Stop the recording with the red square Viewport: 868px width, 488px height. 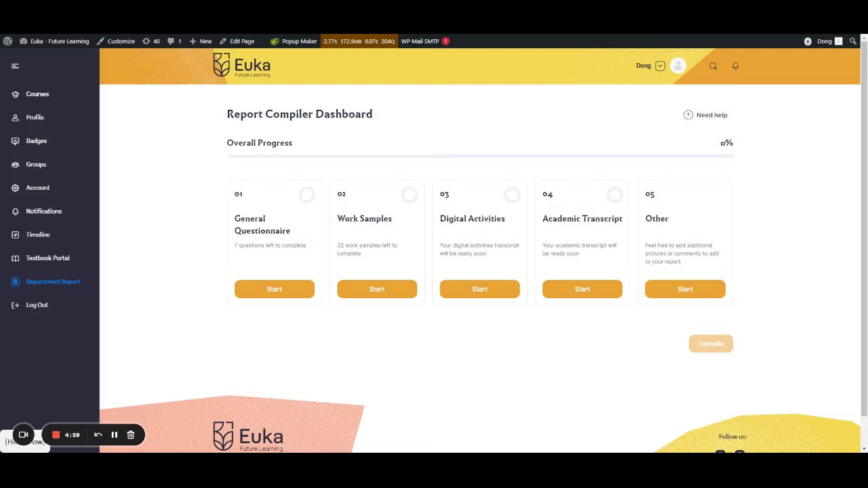tap(56, 435)
